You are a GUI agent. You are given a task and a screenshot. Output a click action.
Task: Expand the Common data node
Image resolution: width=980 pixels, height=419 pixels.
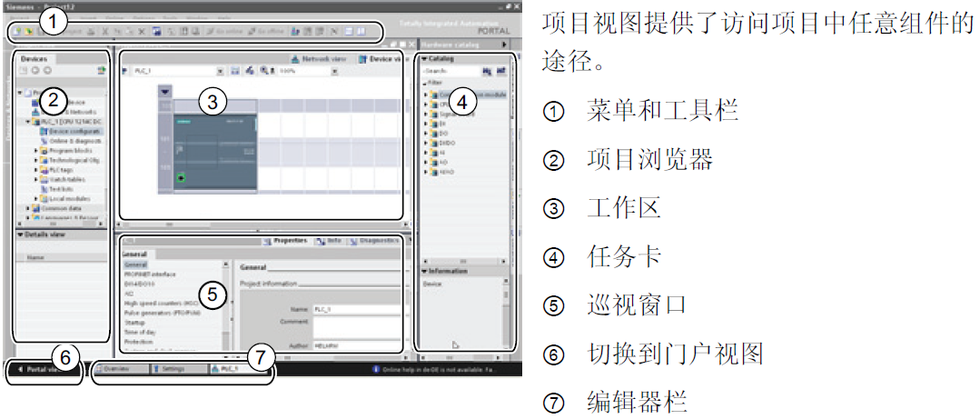coord(27,208)
